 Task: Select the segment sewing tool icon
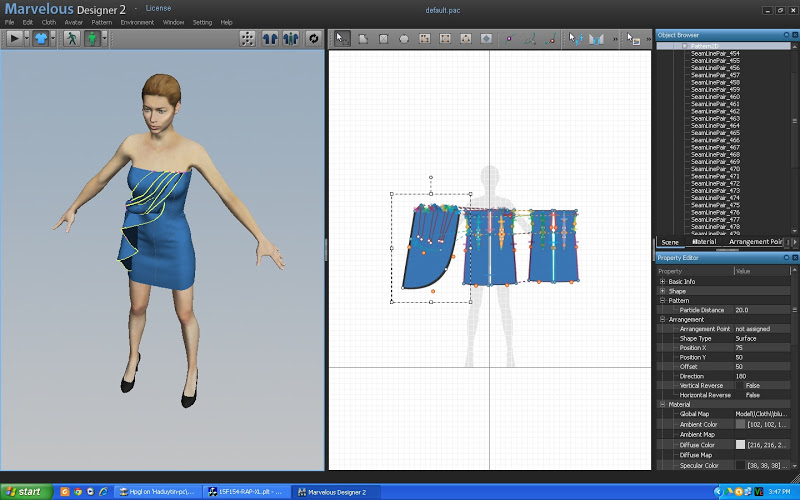[x=596, y=39]
